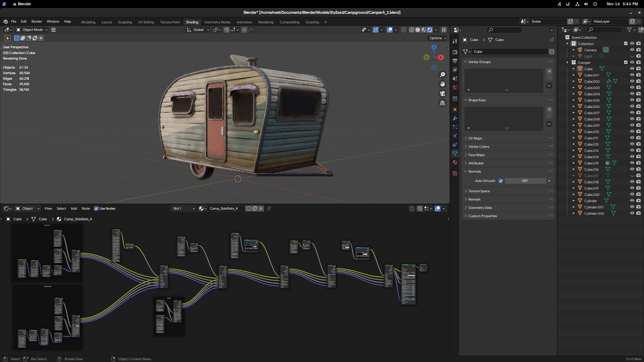Screen dimensions: 644x362
Task: Show hidden Cube.017 in viewport
Action: (632, 175)
